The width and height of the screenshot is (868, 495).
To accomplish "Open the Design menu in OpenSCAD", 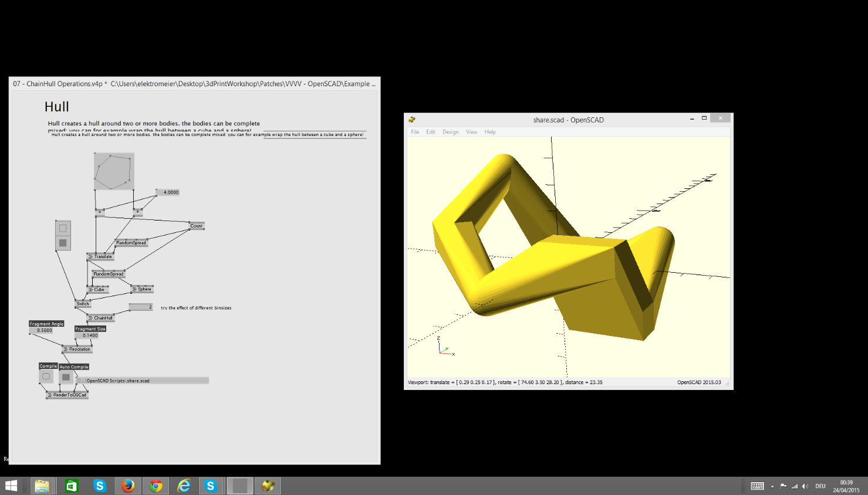I will pyautogui.click(x=450, y=132).
